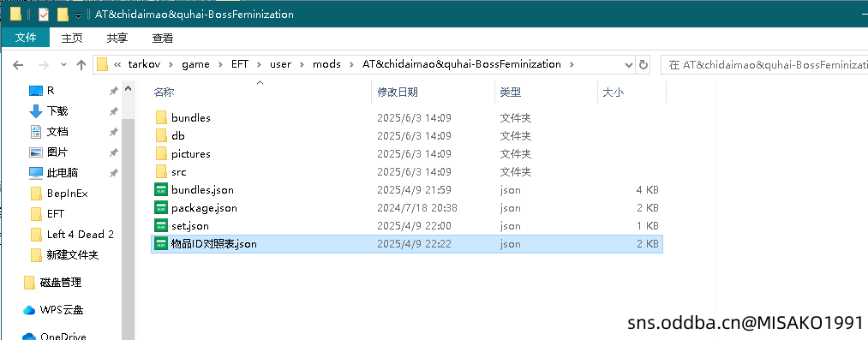Click the game breadcrumb segment
This screenshot has height=340, width=868.
coord(196,64)
